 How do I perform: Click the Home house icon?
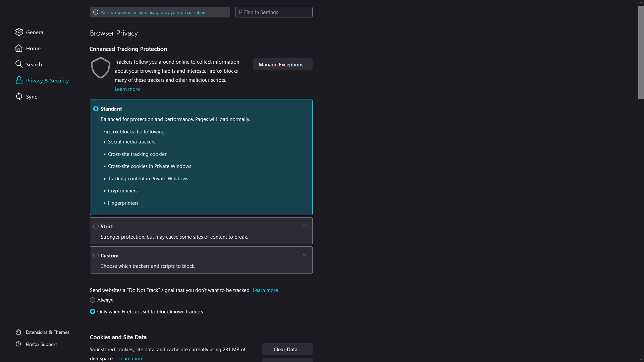19,48
